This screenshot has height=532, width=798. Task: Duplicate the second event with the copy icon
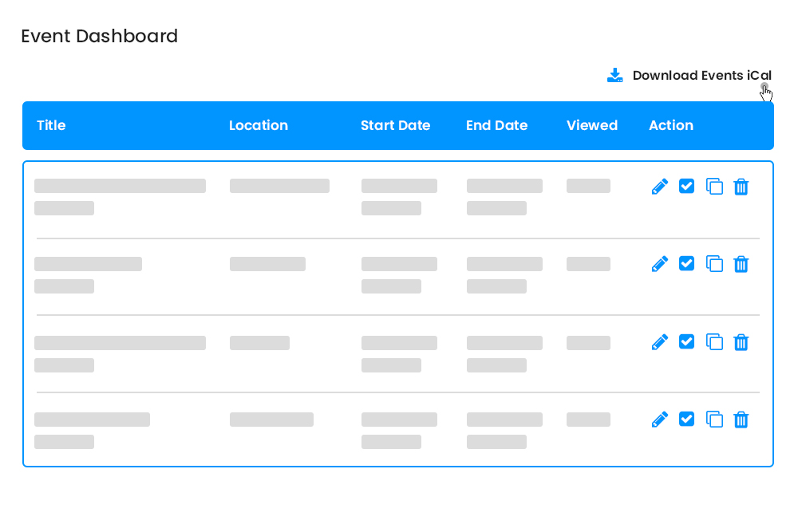coord(714,263)
